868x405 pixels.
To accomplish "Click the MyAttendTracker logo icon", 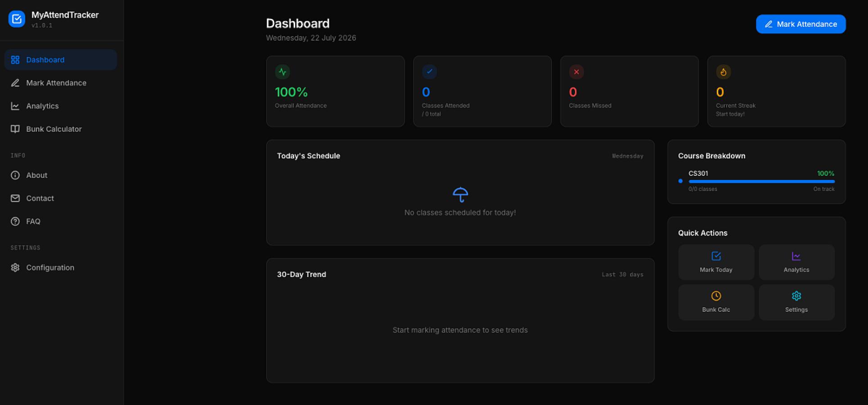I will coord(17,19).
